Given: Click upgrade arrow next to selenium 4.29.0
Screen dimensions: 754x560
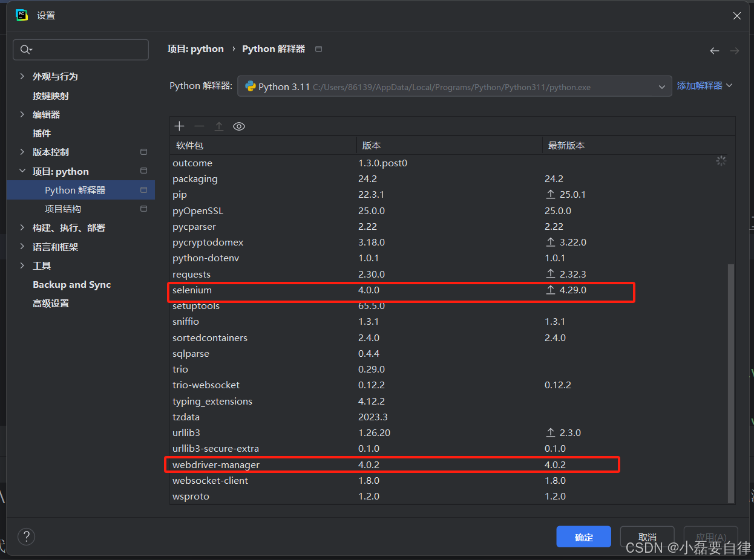Looking at the screenshot, I should (551, 290).
